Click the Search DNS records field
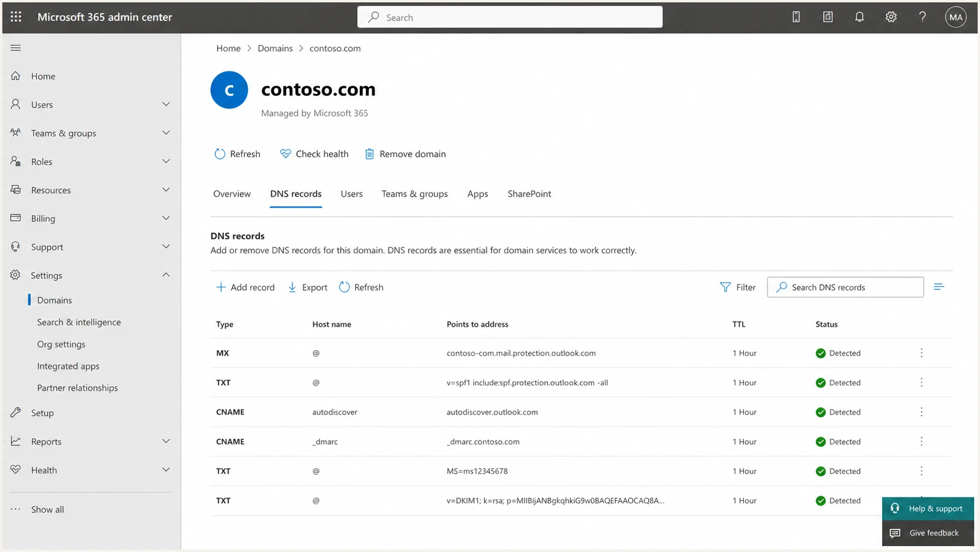The width and height of the screenshot is (980, 552). click(x=845, y=287)
